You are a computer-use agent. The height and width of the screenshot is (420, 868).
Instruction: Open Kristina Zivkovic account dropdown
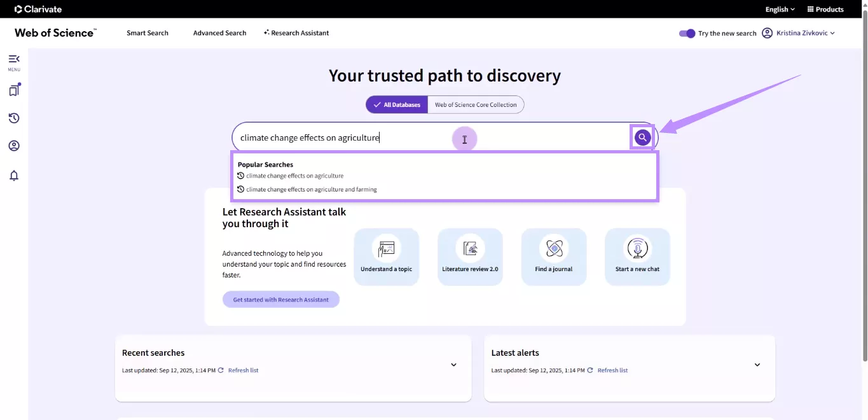[805, 33]
